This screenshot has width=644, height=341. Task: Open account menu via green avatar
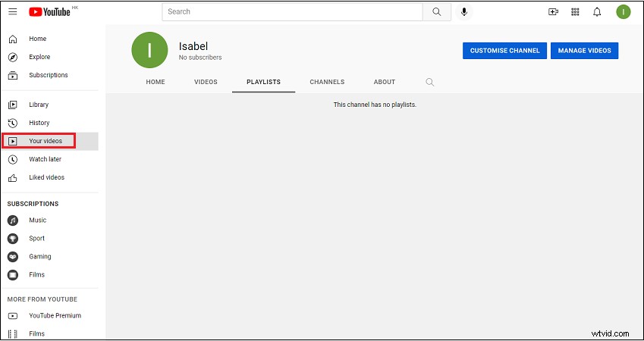pyautogui.click(x=623, y=12)
